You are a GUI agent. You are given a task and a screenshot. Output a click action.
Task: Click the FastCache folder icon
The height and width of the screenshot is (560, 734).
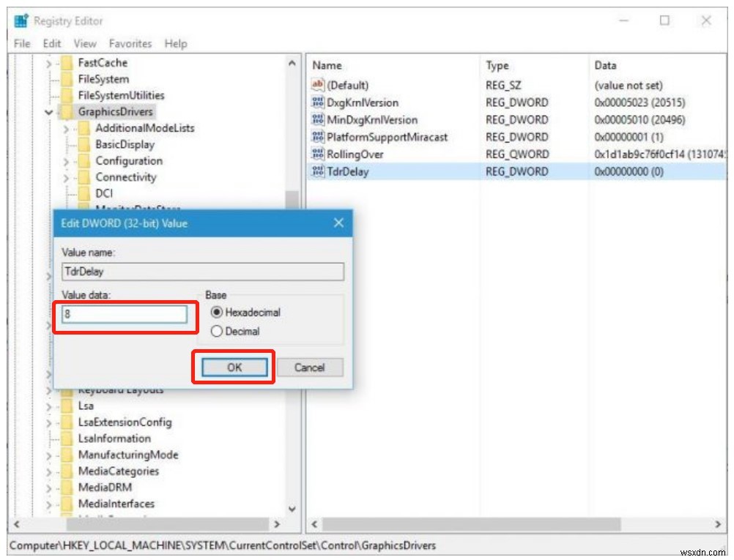point(67,62)
